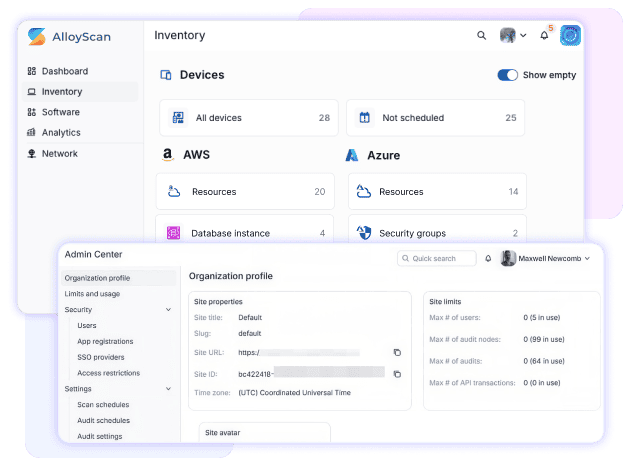Click the AWS logo icon
Screen dimensions: 623x458
(168, 155)
